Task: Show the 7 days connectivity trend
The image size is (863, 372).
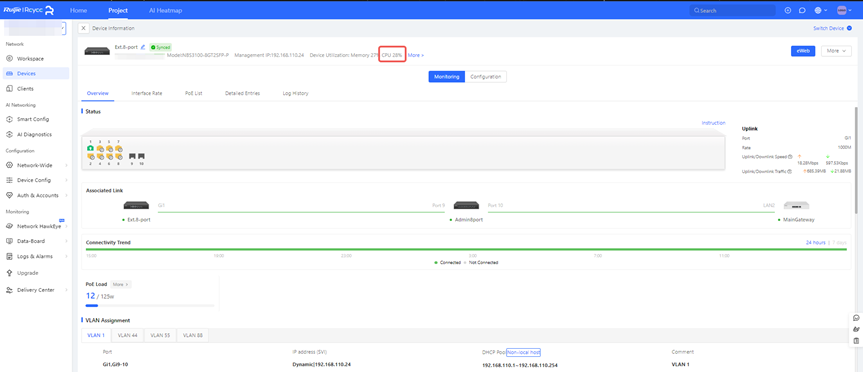Action: click(x=839, y=243)
